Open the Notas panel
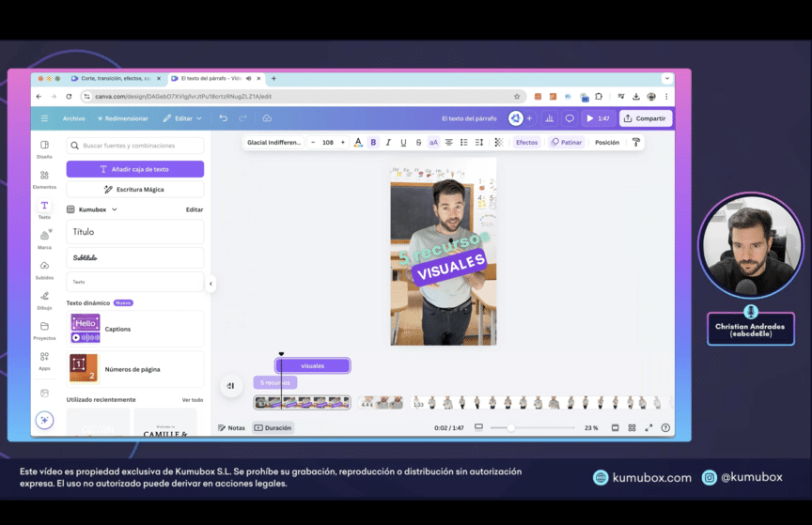 click(x=231, y=427)
